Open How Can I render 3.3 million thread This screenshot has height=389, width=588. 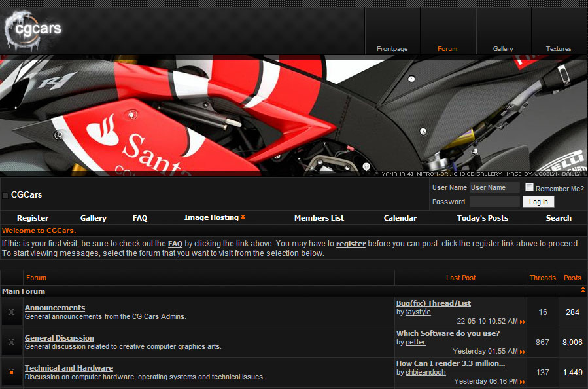pyautogui.click(x=451, y=363)
